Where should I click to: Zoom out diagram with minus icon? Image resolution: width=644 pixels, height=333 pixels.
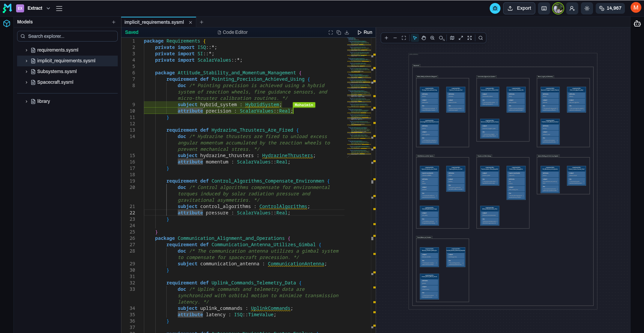[x=395, y=38]
